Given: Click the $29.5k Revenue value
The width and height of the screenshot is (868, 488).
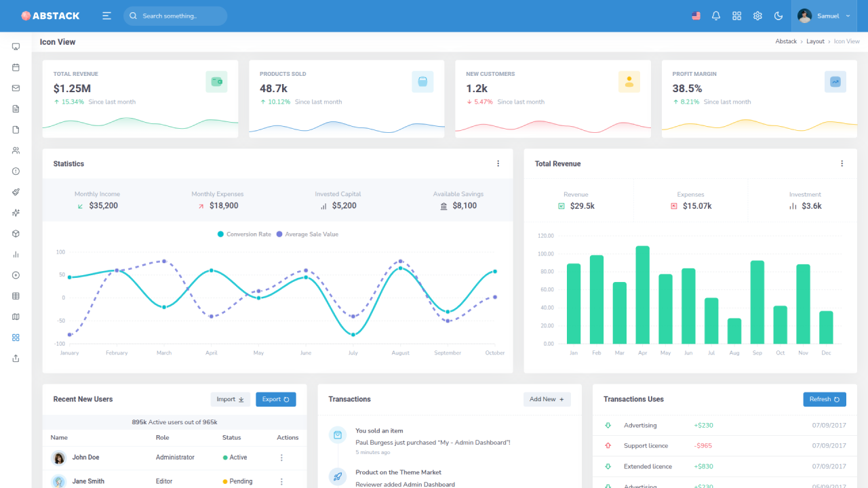Looking at the screenshot, I should pyautogui.click(x=583, y=206).
